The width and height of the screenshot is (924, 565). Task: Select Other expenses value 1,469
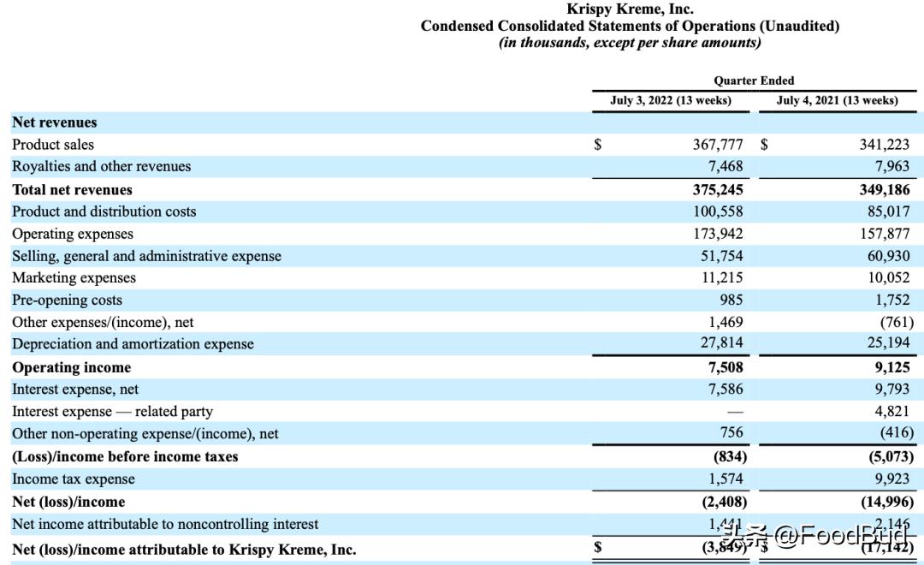pyautogui.click(x=726, y=323)
